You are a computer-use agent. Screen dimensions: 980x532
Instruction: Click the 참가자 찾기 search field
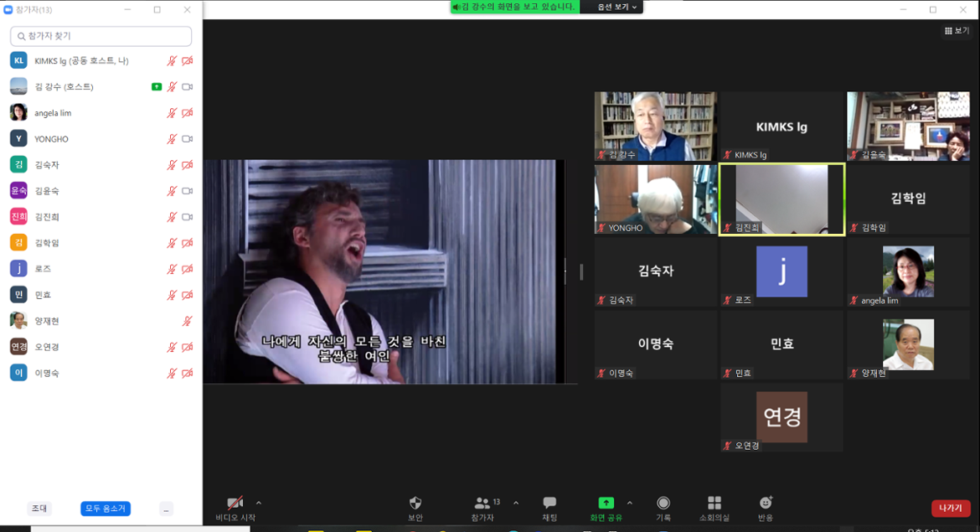point(101,36)
